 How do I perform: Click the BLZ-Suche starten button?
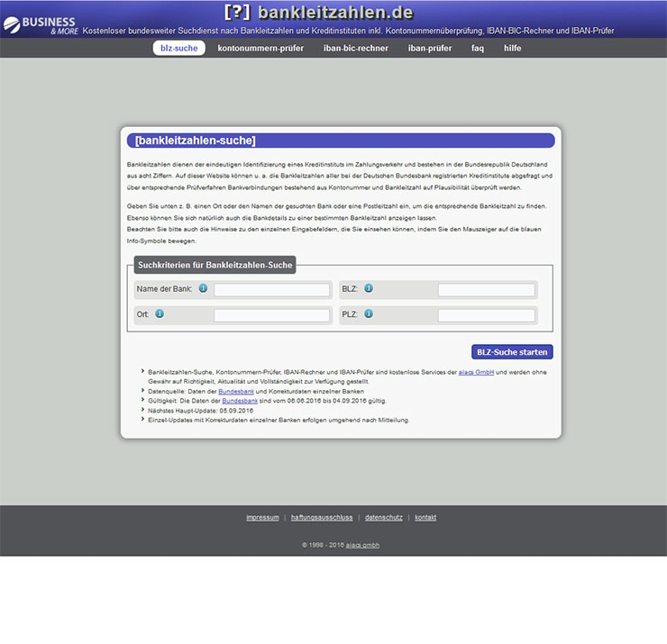pos(512,352)
